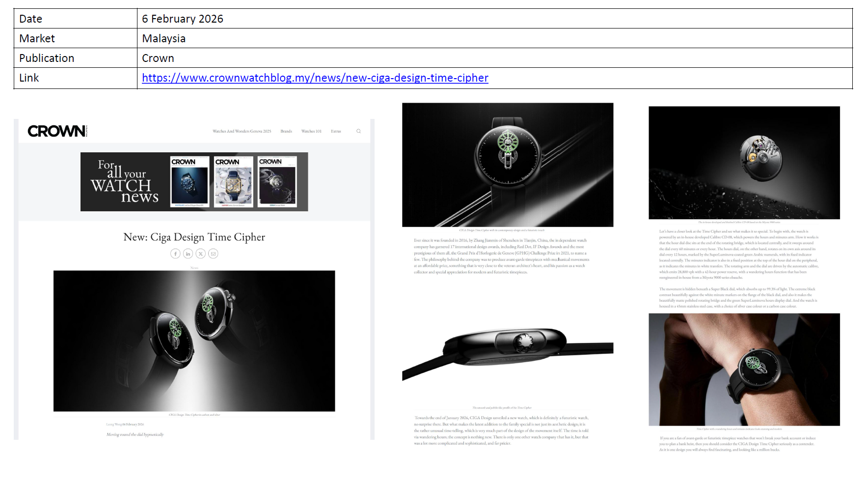
Task: Click the paragraph starting "Let's have a closer look"
Action: pos(739,254)
